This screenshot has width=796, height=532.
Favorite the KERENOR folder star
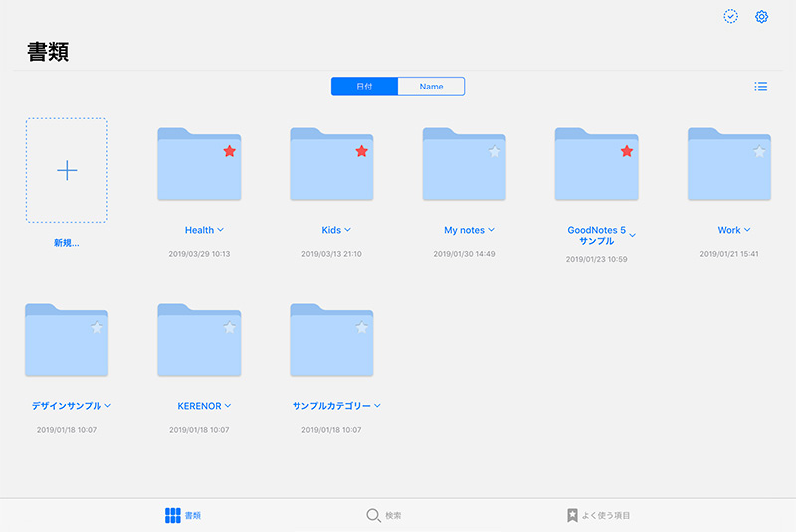pos(230,327)
